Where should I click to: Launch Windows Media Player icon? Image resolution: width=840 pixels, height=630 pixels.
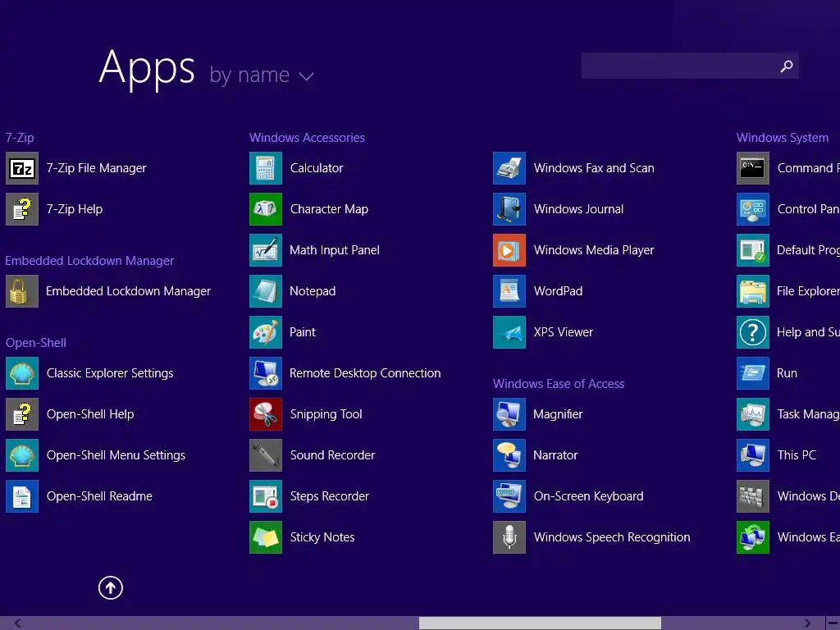[x=509, y=250]
